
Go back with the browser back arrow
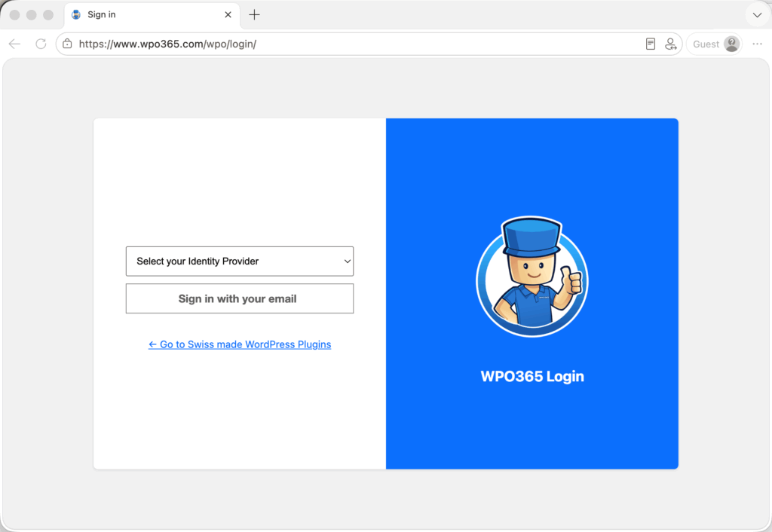coord(15,44)
